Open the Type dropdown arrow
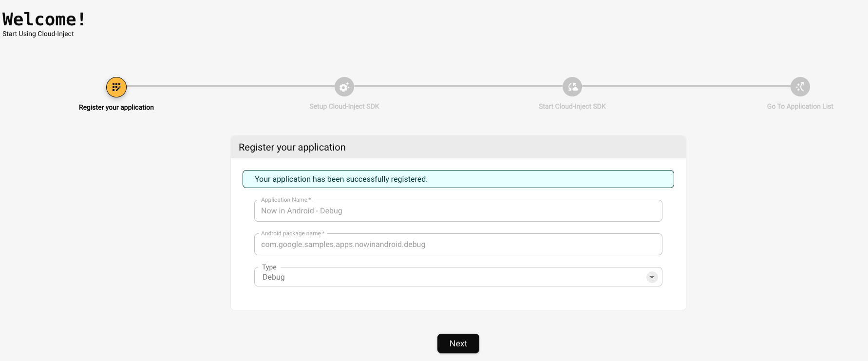868x361 pixels. tap(652, 277)
